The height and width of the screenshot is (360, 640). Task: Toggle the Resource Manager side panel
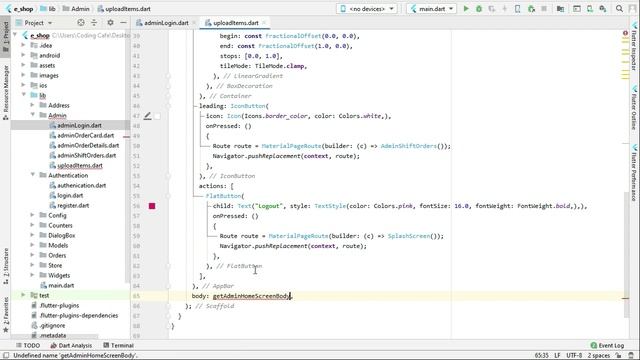(x=6, y=93)
